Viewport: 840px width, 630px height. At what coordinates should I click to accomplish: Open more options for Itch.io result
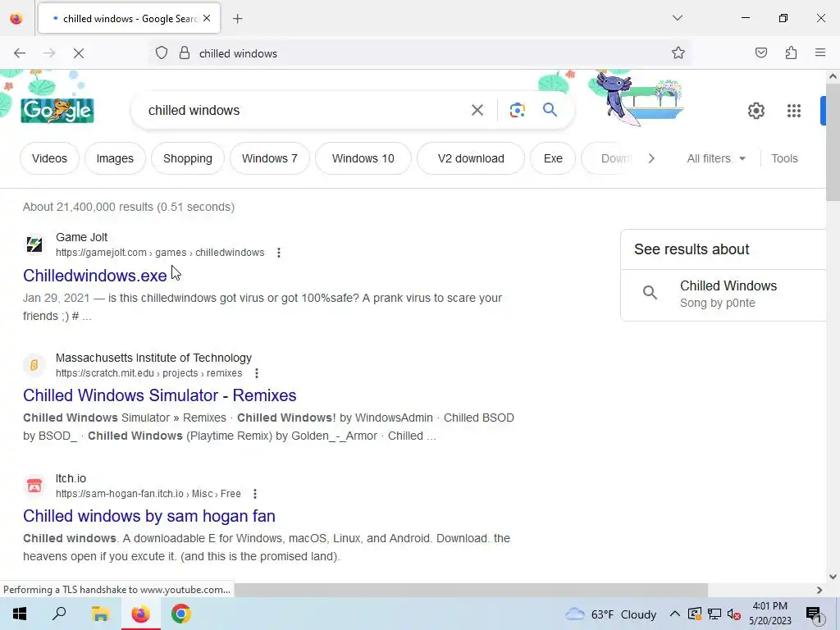(x=255, y=494)
